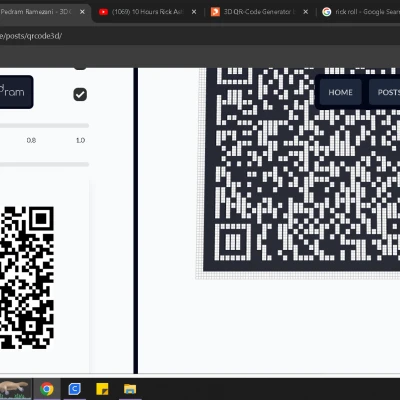Open the 10 Hours Rick Astley YouTube tab
400x400 pixels.
[147, 12]
